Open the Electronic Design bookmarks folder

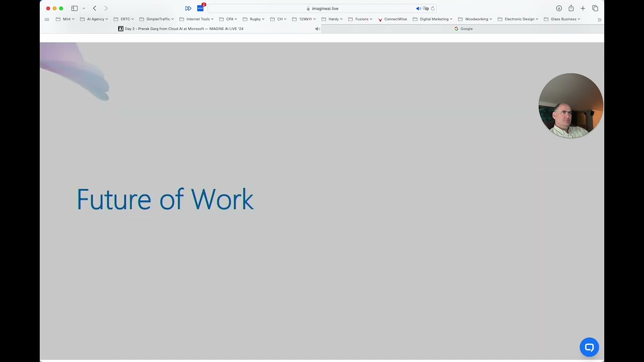click(x=518, y=19)
